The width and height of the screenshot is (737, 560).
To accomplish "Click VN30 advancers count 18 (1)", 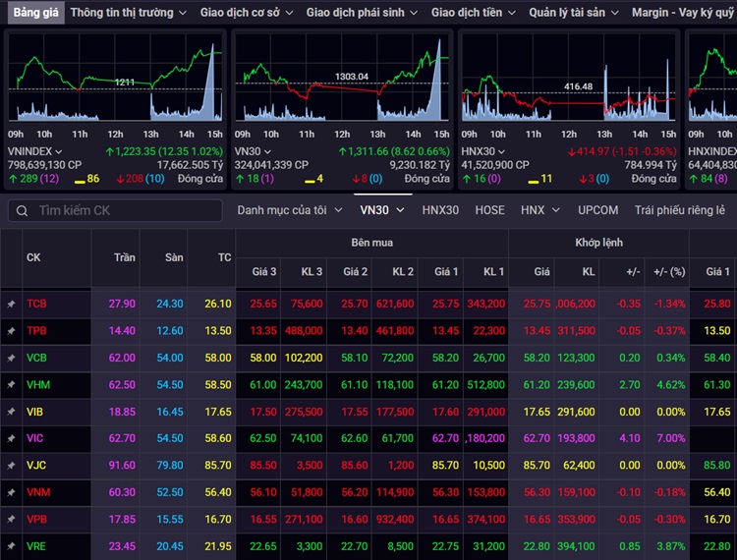I will point(255,179).
